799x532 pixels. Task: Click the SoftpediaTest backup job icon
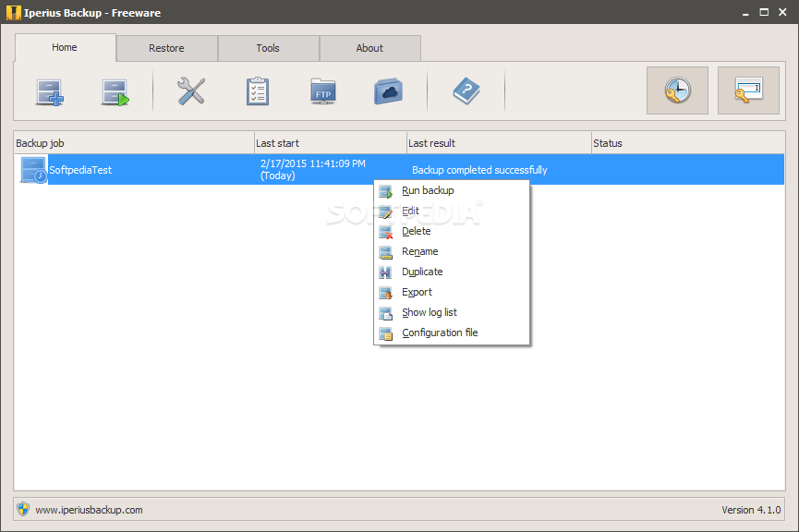(x=33, y=170)
